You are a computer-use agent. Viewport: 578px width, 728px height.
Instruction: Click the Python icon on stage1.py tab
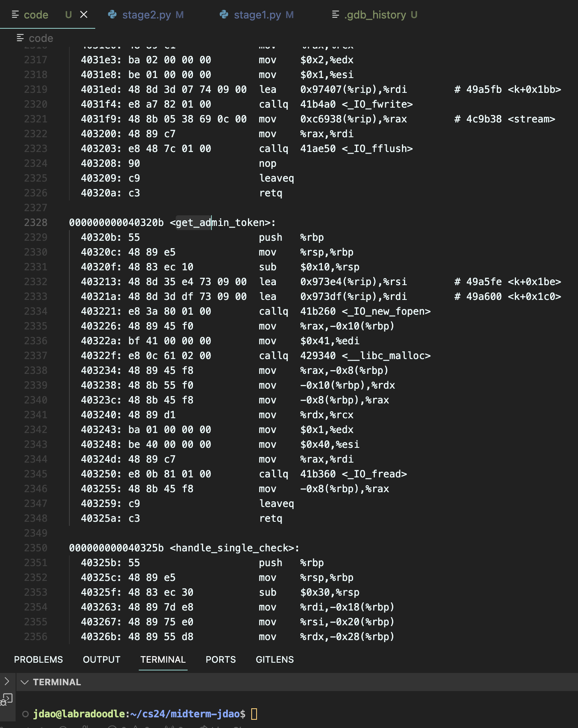tap(224, 15)
